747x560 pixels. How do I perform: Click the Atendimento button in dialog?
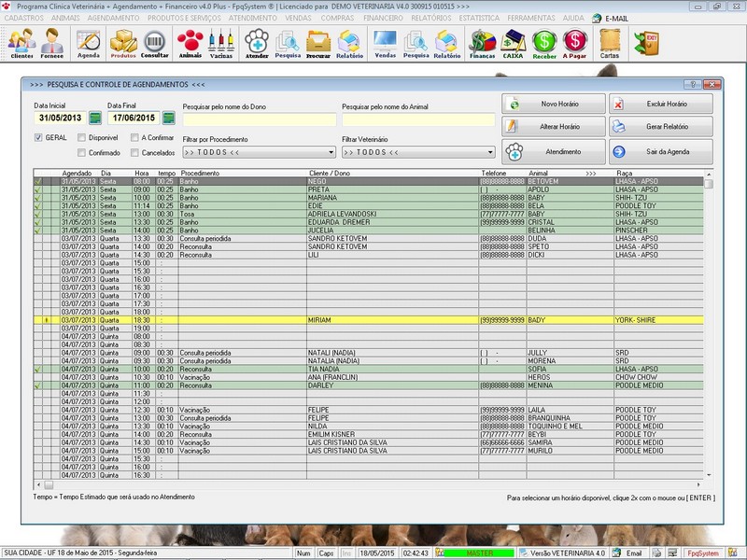coord(553,152)
